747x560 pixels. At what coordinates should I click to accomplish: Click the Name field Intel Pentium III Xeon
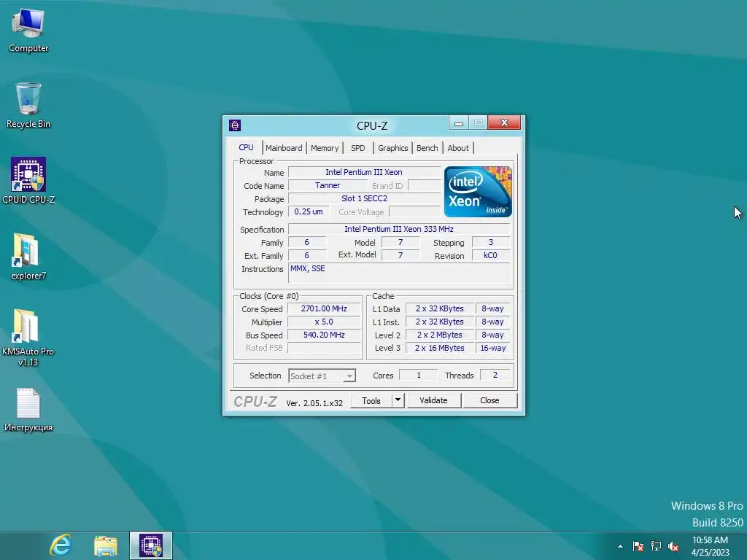click(x=364, y=172)
